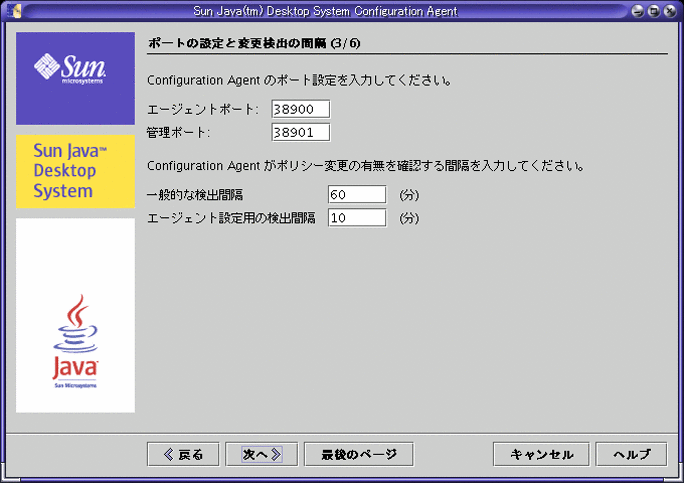Close the Configuration Agent window
Screen dimensions: 684x483
pyautogui.click(x=670, y=11)
